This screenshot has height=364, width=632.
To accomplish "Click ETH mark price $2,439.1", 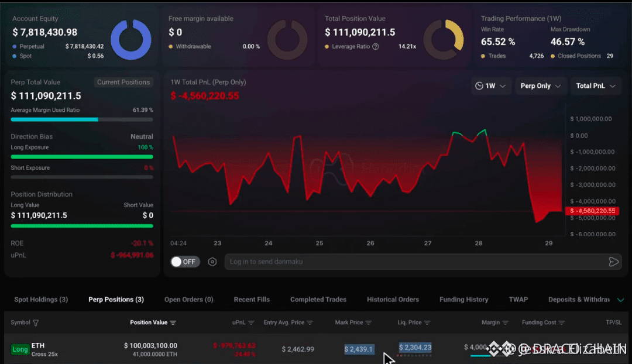I will pyautogui.click(x=359, y=349).
